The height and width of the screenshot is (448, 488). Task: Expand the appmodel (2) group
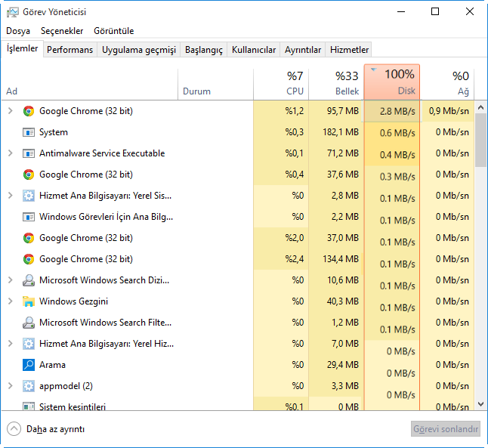(11, 386)
